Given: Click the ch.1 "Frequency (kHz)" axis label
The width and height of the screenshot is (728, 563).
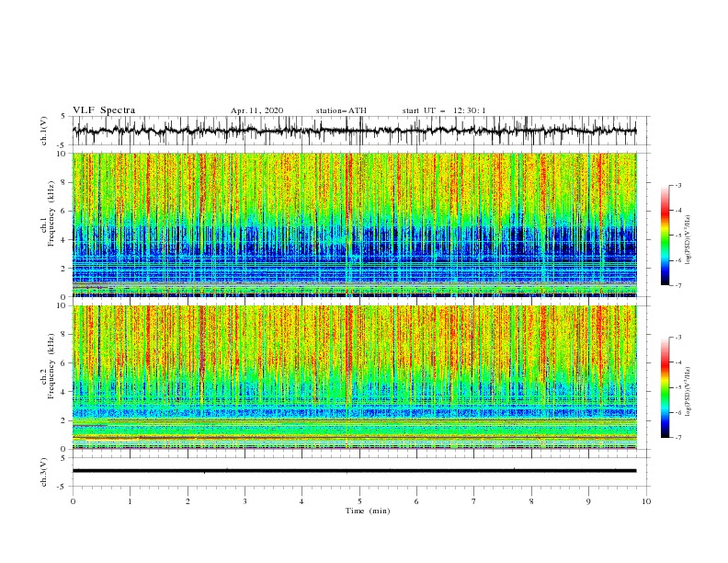Looking at the screenshot, I should [51, 213].
